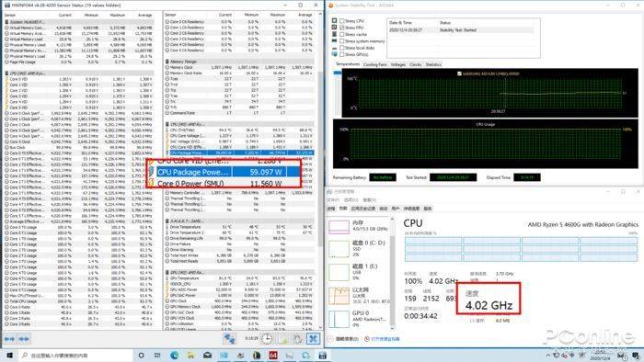Uncheck the Stress FPU checkbox
The width and height of the screenshot is (644, 362).
[x=341, y=28]
